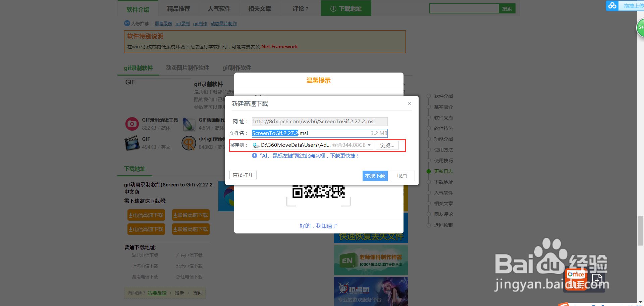Viewport: 644px width, 306px height.
Task: Switch to the 精品推荐 tab
Action: point(178,8)
